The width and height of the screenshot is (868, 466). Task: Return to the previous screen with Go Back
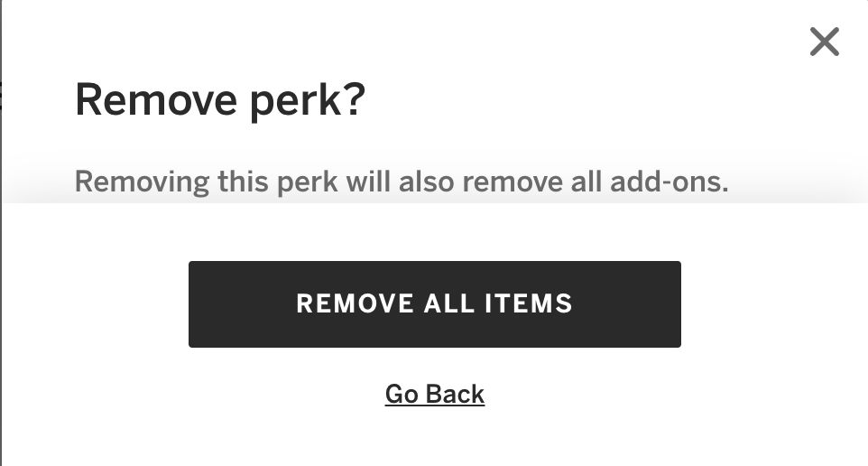(x=435, y=394)
